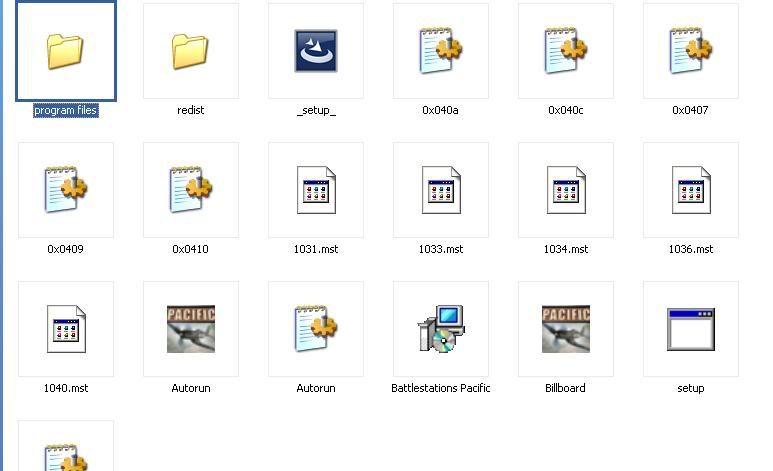Select the 0x040a configuration file
This screenshot has height=471, width=773.
pyautogui.click(x=440, y=50)
